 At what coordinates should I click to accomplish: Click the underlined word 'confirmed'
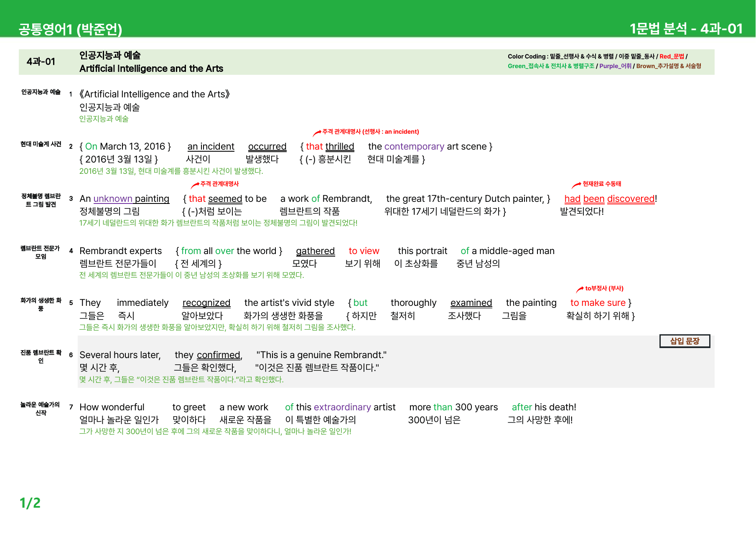219,355
